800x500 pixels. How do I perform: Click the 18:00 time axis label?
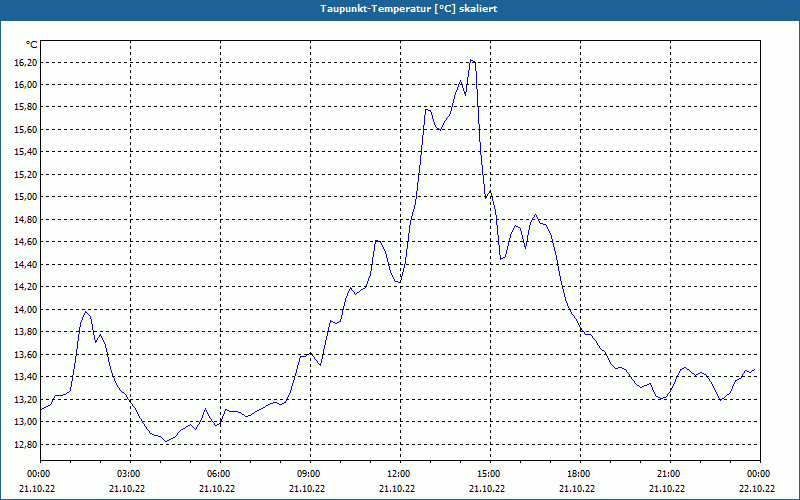click(580, 474)
